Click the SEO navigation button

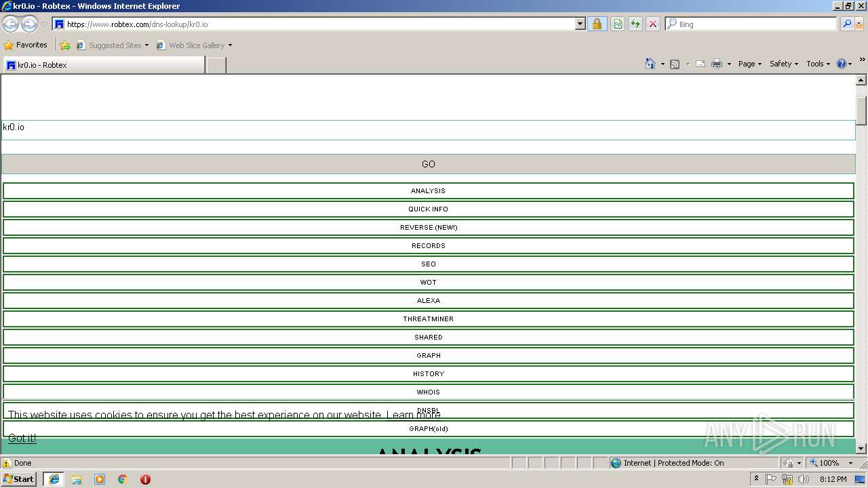tap(428, 264)
